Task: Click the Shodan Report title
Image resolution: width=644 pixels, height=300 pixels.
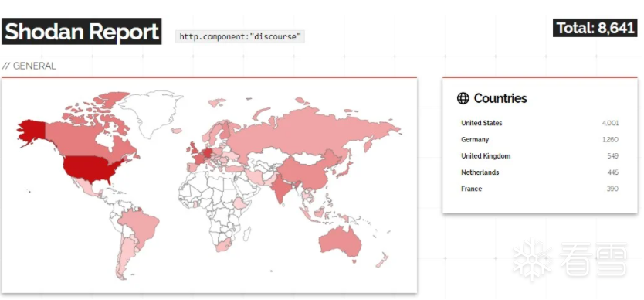Action: coord(81,31)
